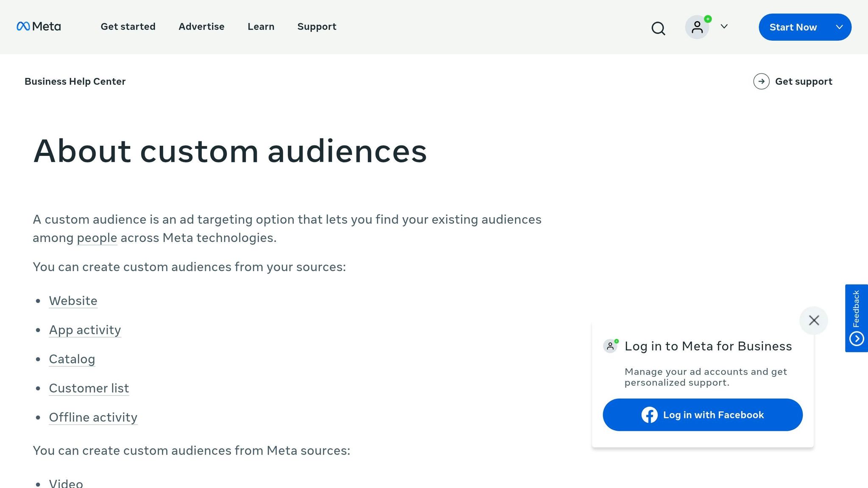Close the login popup with X
The height and width of the screenshot is (488, 868).
point(814,320)
